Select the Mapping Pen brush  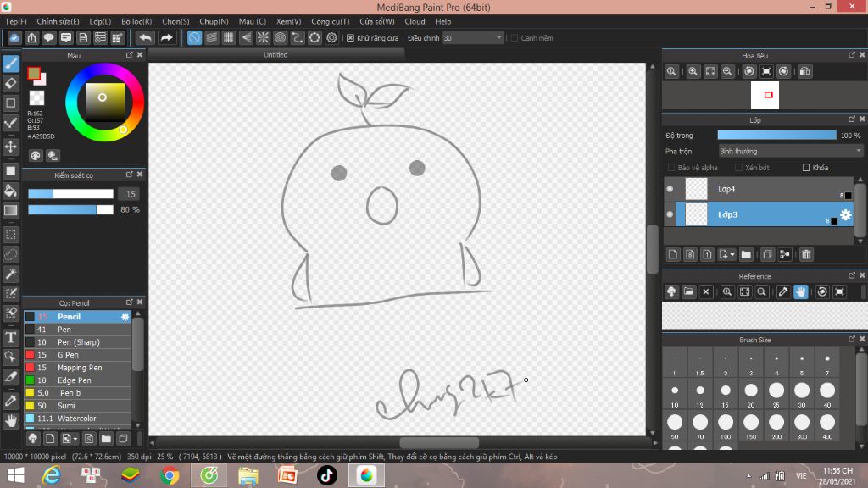click(77, 368)
